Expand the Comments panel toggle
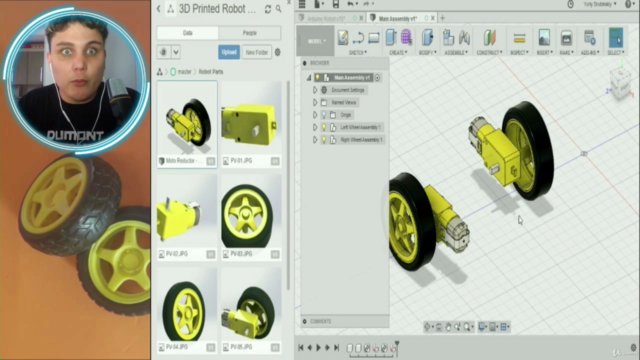Screen dimensions: 640x360 [304, 322]
